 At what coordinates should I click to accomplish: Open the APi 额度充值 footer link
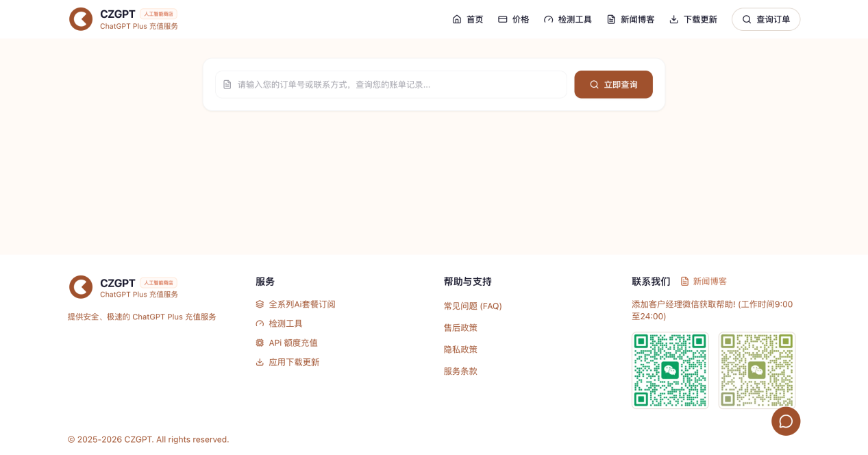pyautogui.click(x=286, y=343)
